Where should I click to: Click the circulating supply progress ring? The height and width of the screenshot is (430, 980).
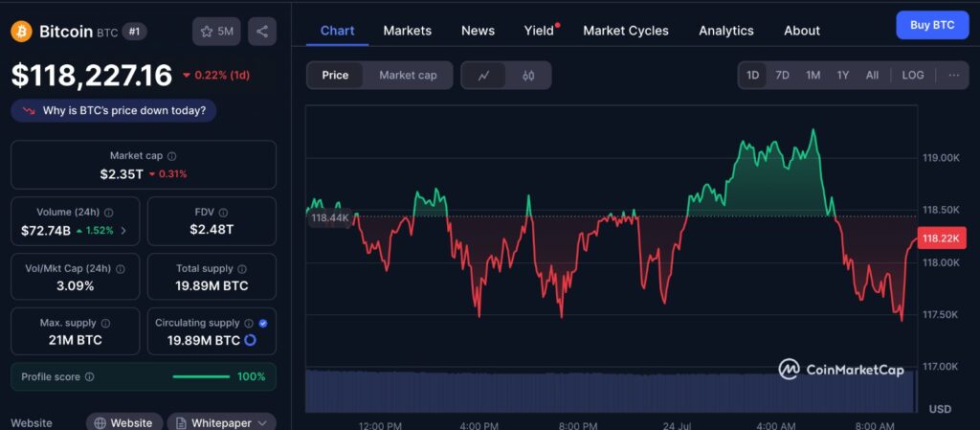pos(250,340)
